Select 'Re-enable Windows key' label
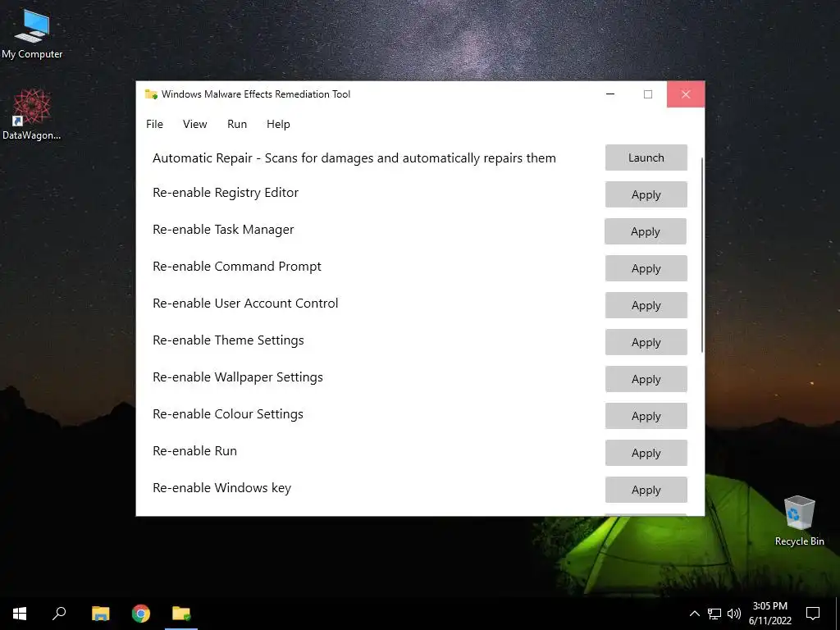 tap(221, 489)
